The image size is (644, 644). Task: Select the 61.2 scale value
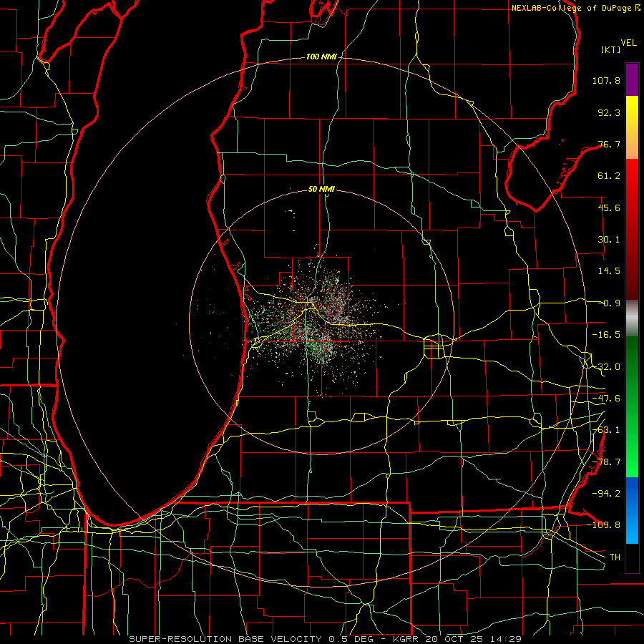pos(609,176)
